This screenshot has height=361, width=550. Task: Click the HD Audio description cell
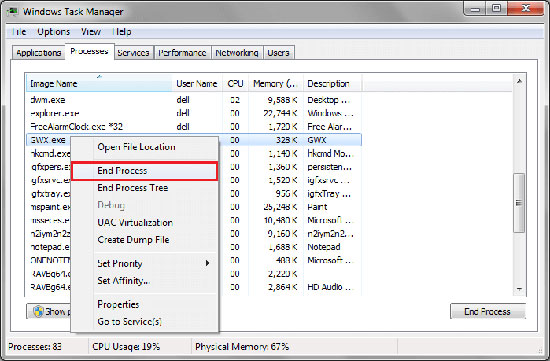[x=330, y=287]
